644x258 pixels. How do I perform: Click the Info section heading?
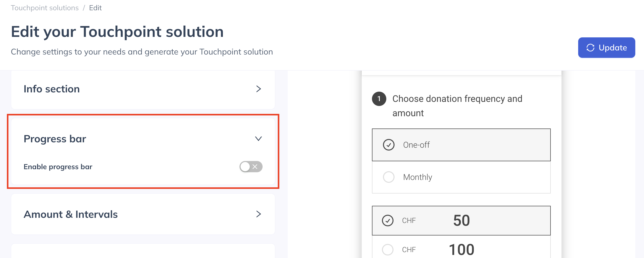(x=52, y=89)
